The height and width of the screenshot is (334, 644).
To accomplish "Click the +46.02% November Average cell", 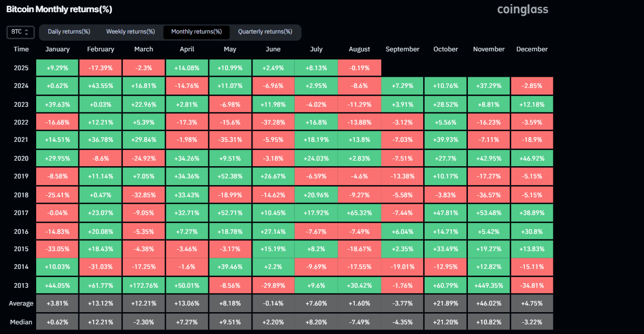I will [x=488, y=303].
